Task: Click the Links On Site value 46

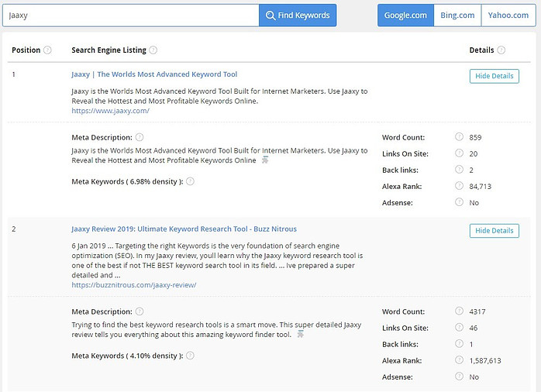Action: tap(473, 328)
